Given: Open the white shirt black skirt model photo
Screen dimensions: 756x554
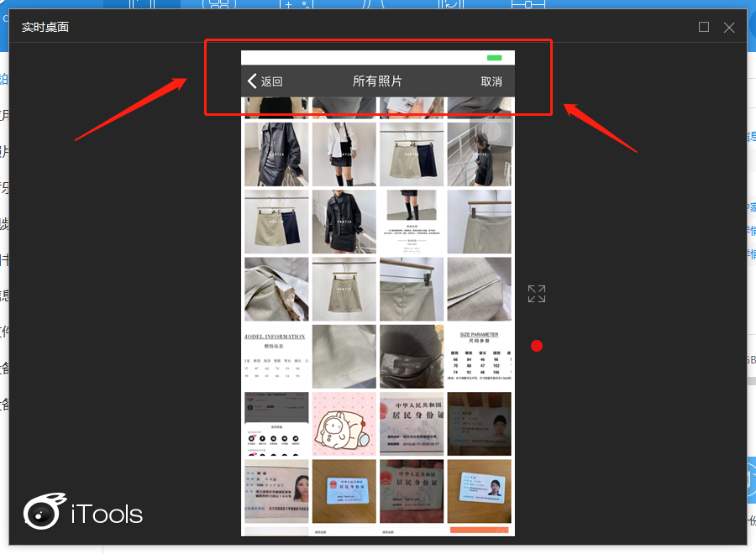Looking at the screenshot, I should (x=344, y=154).
